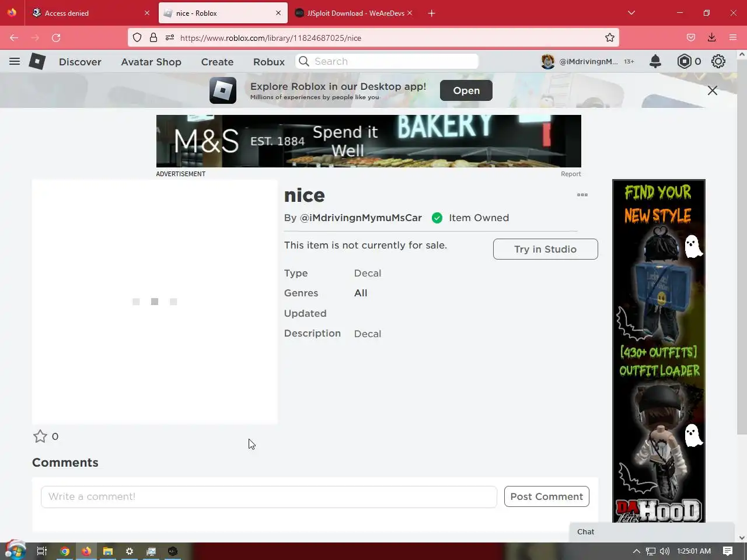Click the decal image loading preview
Screen dimensions: 747x560
coord(155,302)
